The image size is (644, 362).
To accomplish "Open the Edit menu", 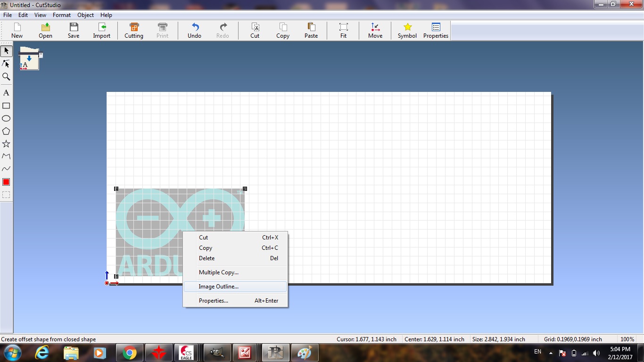I will point(23,15).
